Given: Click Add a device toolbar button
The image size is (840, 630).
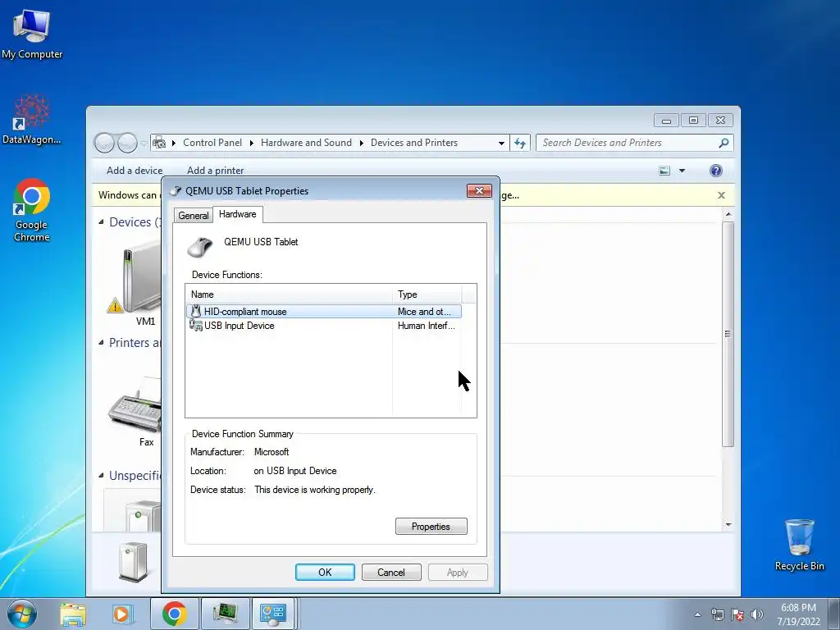Looking at the screenshot, I should pyautogui.click(x=135, y=171).
